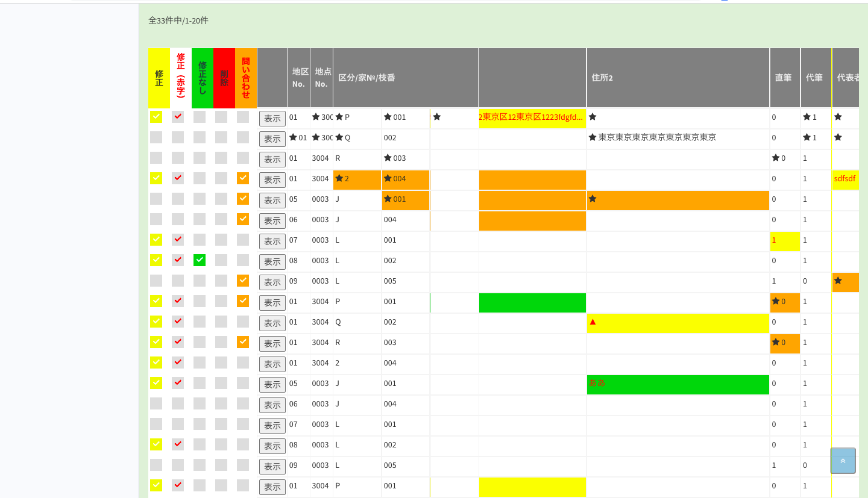Check 削除 checkbox in the ★Q 002 row
Image resolution: width=868 pixels, height=498 pixels.
pyautogui.click(x=221, y=137)
